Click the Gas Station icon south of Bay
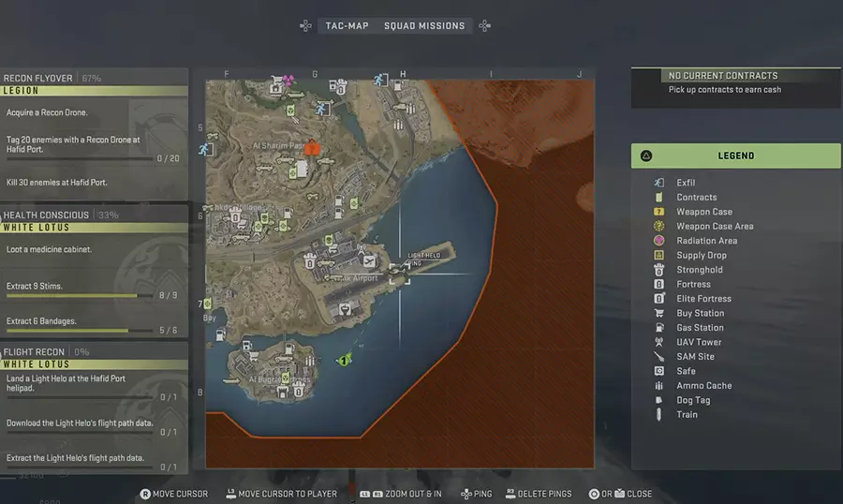 [220, 335]
